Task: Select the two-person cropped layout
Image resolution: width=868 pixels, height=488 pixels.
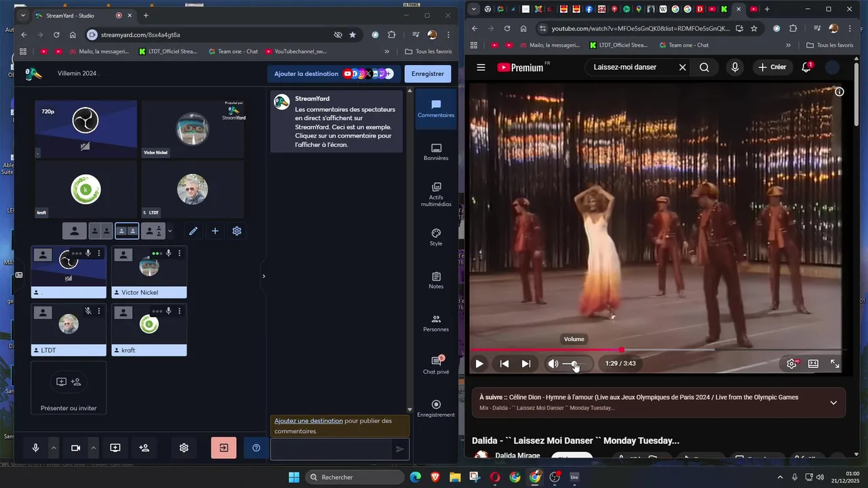Action: (101, 231)
